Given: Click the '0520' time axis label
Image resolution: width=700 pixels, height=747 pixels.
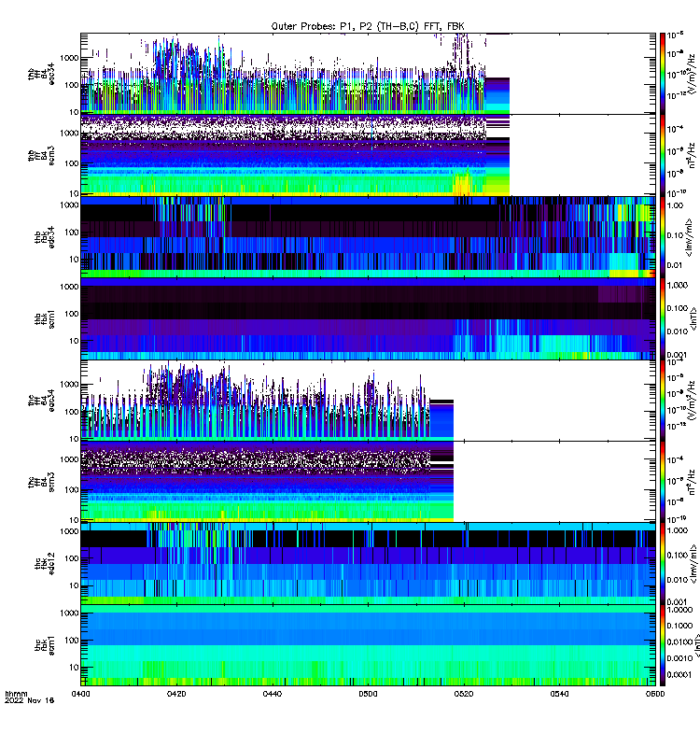Looking at the screenshot, I should (x=464, y=694).
